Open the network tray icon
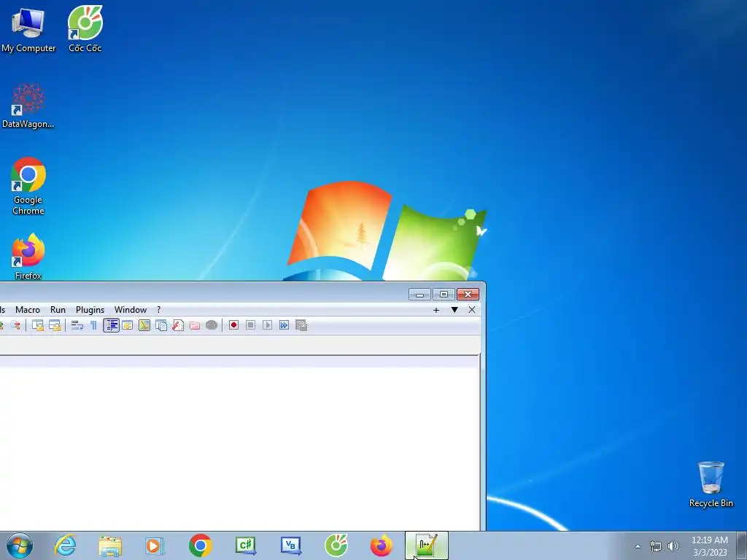Screen dimensions: 747x560 point(656,547)
